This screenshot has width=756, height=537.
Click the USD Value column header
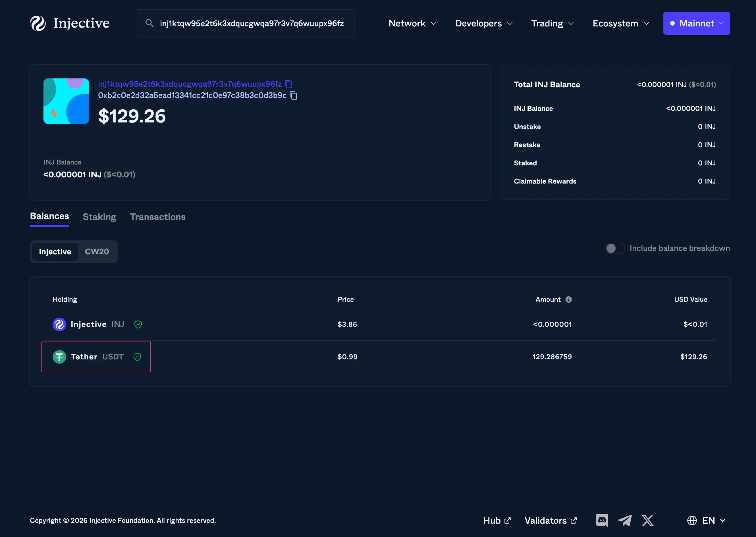691,299
